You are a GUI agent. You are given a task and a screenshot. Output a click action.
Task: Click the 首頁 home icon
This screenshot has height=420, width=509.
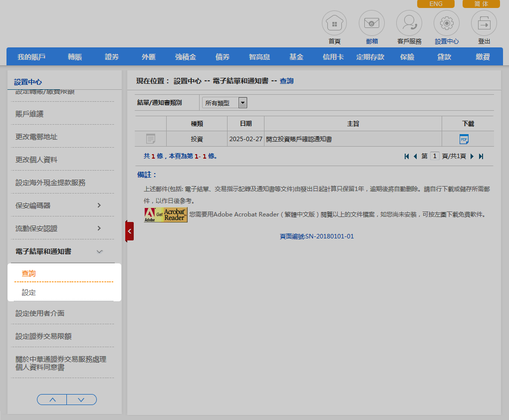[x=334, y=23]
